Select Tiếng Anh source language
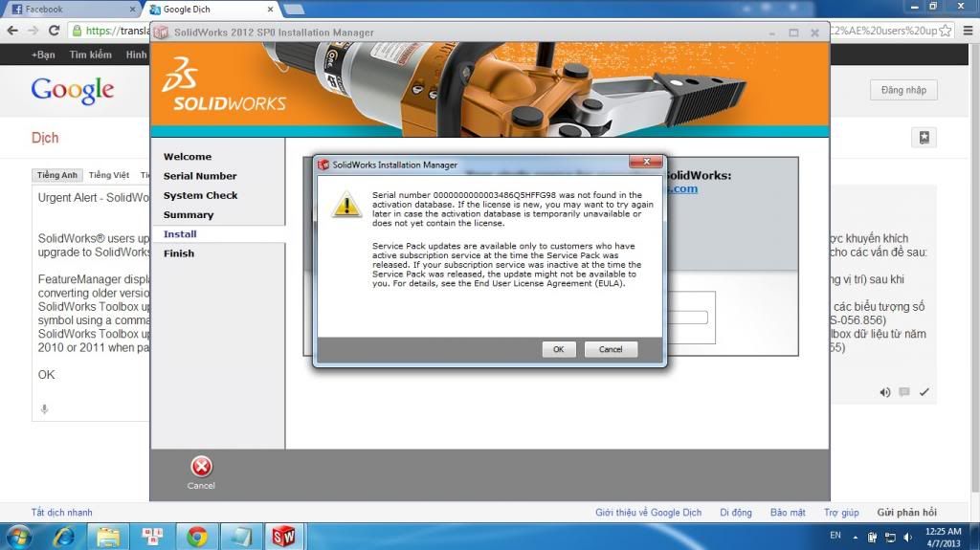 [x=56, y=175]
